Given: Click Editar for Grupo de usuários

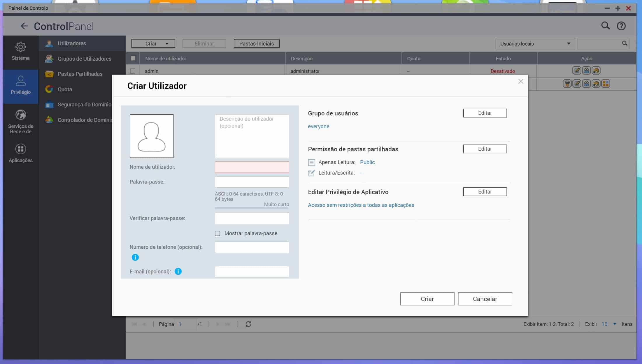Looking at the screenshot, I should 485,113.
